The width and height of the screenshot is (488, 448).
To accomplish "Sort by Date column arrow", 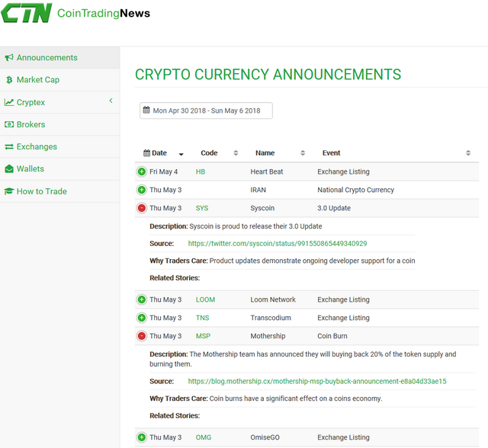I will [181, 154].
